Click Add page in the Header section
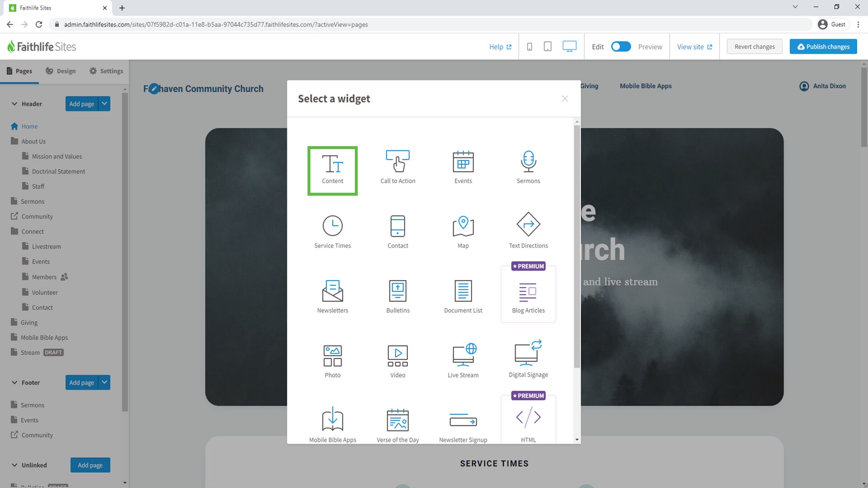Screen dimensions: 868x488 81,103
